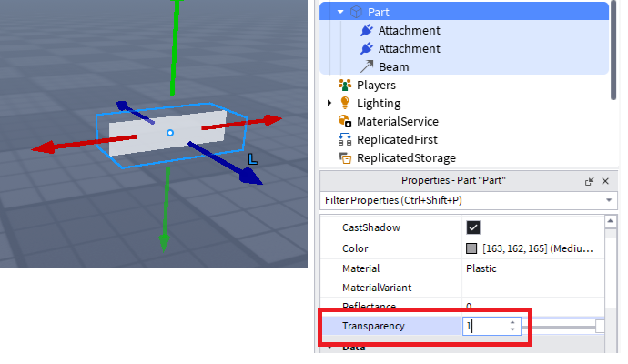The image size is (628, 364).
Task: Click the Material property value Plastic
Action: pos(481,268)
